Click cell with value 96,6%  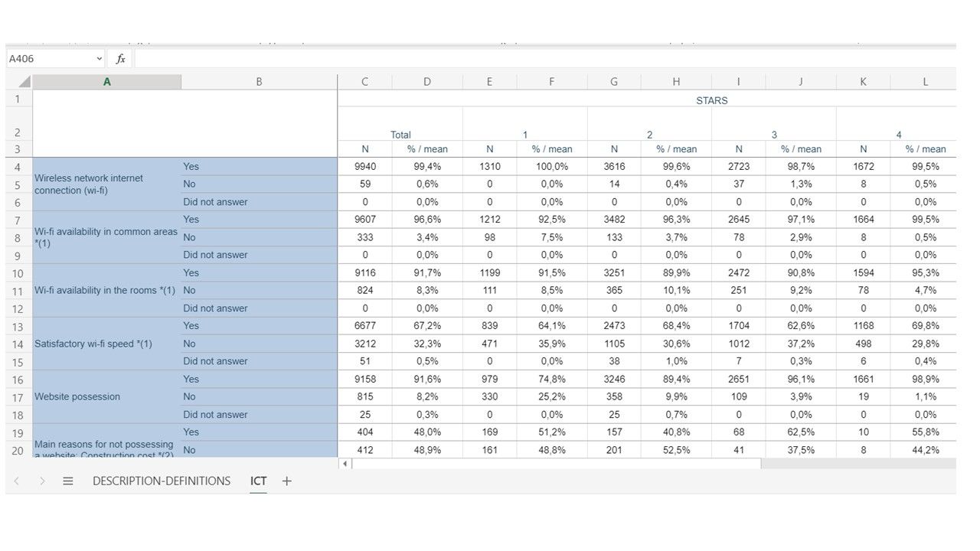pos(427,220)
